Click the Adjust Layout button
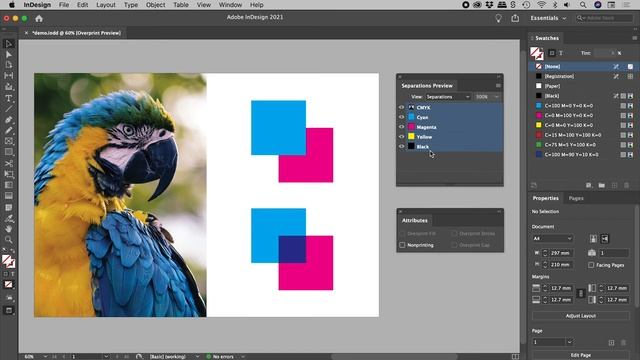 (x=580, y=316)
